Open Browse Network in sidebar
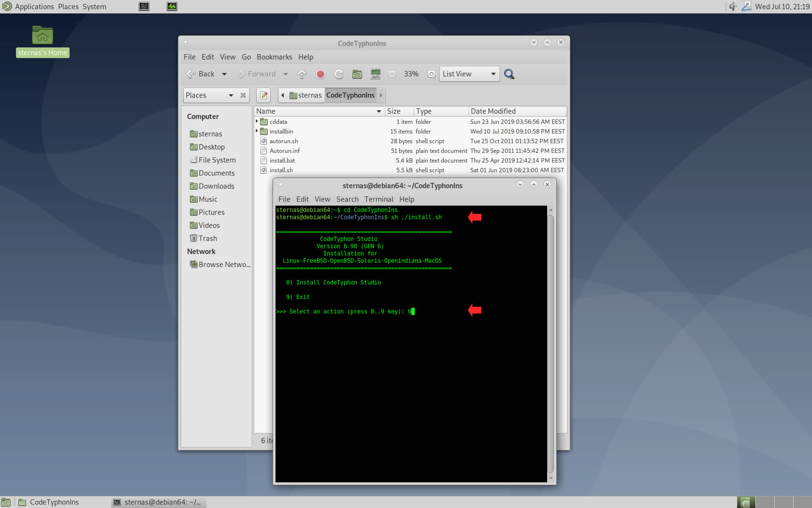 (220, 265)
